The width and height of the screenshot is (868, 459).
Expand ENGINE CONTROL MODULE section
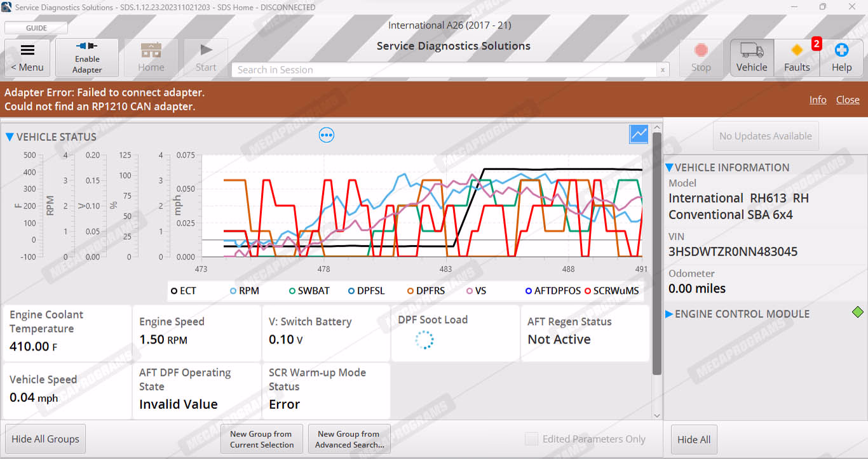[x=669, y=314]
